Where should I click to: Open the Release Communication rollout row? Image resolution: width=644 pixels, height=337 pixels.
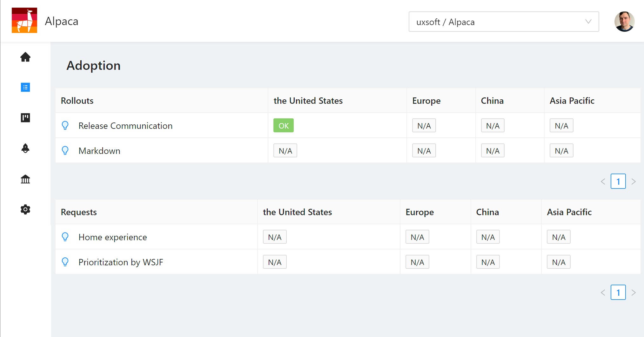pyautogui.click(x=125, y=126)
